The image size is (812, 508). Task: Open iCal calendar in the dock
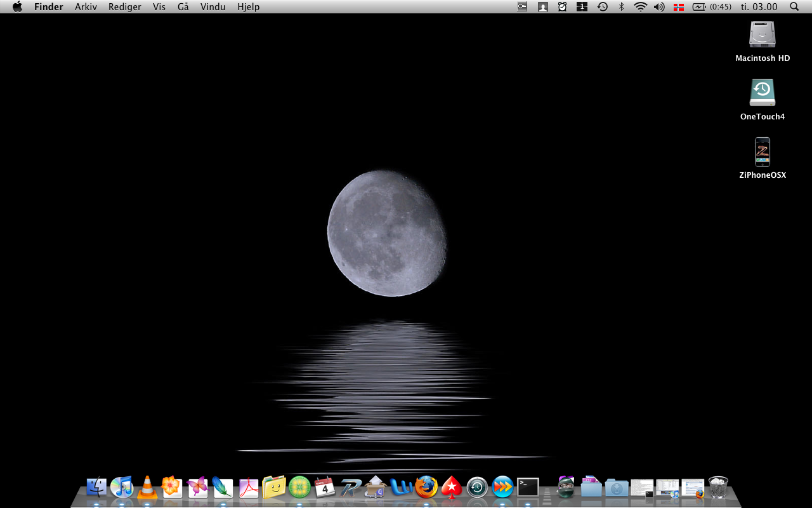(x=325, y=487)
